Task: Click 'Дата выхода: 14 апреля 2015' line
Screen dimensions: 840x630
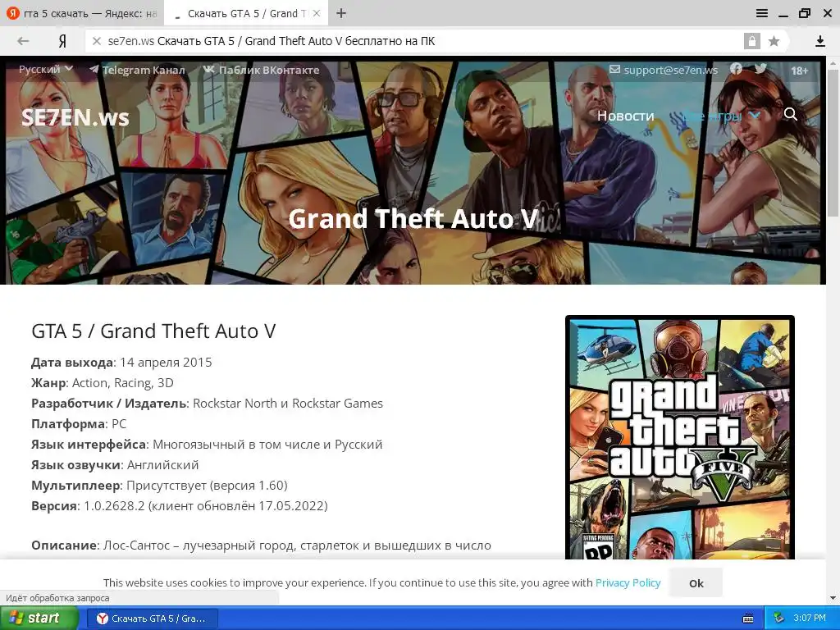Action: pos(121,363)
